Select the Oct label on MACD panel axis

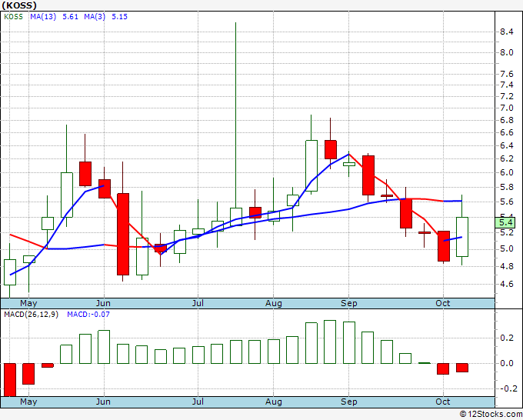point(443,402)
